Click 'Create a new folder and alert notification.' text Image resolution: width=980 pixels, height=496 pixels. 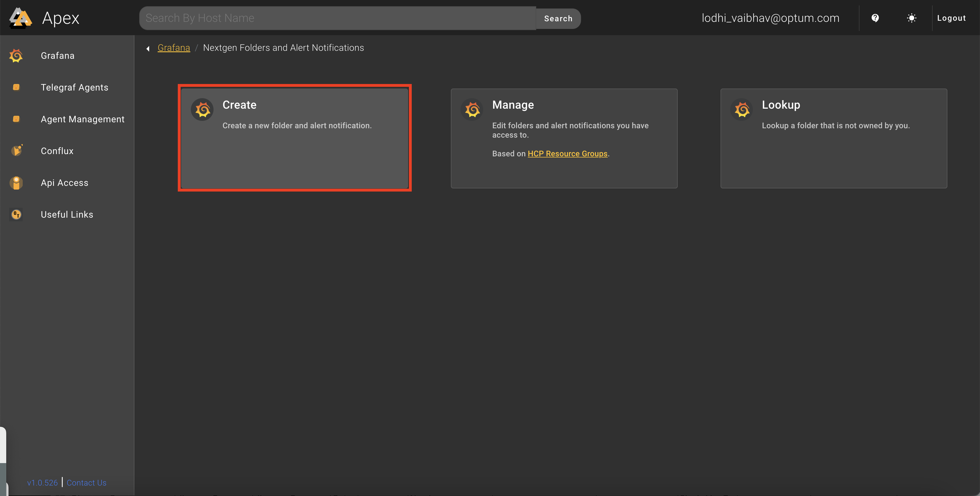297,125
